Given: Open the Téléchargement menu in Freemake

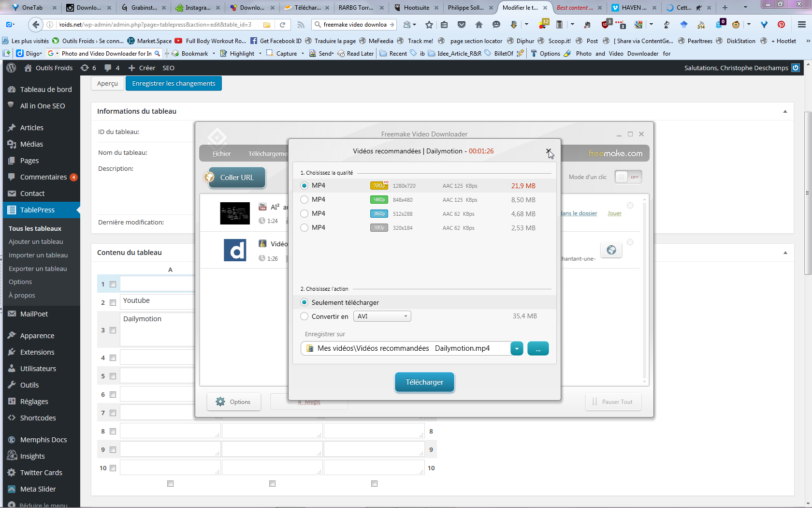Looking at the screenshot, I should (x=268, y=154).
